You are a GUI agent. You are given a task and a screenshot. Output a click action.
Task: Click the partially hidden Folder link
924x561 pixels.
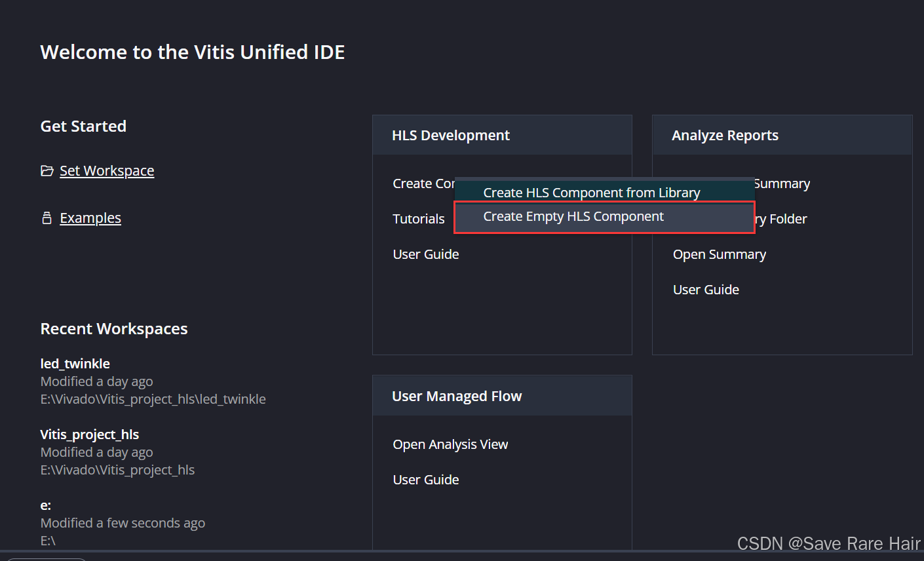(782, 219)
